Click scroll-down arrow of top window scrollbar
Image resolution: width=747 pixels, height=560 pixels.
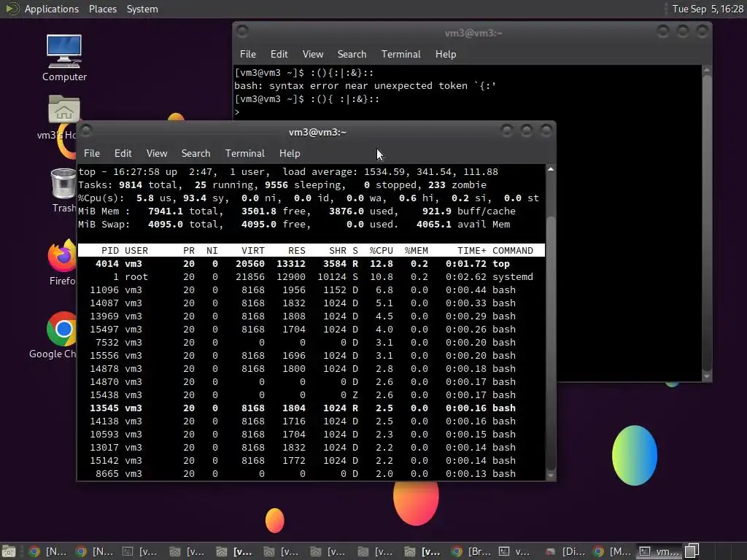coord(551,475)
